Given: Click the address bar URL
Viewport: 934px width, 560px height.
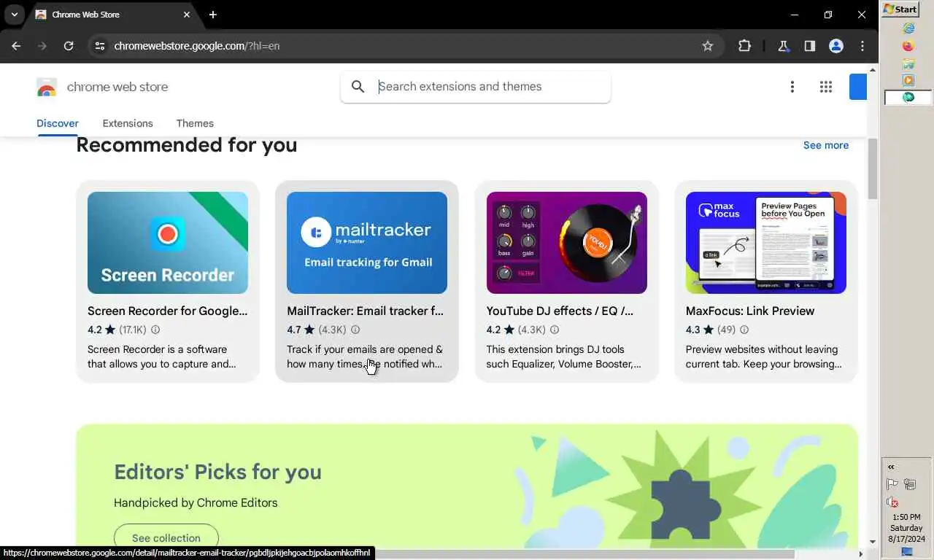Looking at the screenshot, I should pos(197,46).
